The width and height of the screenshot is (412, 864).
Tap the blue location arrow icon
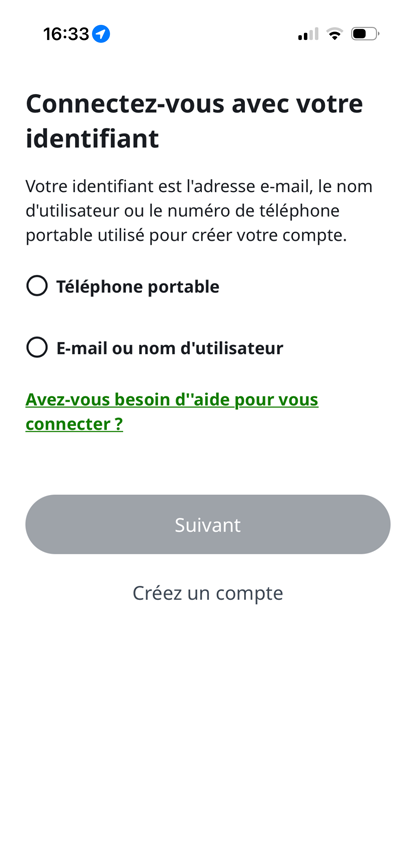[x=101, y=34]
